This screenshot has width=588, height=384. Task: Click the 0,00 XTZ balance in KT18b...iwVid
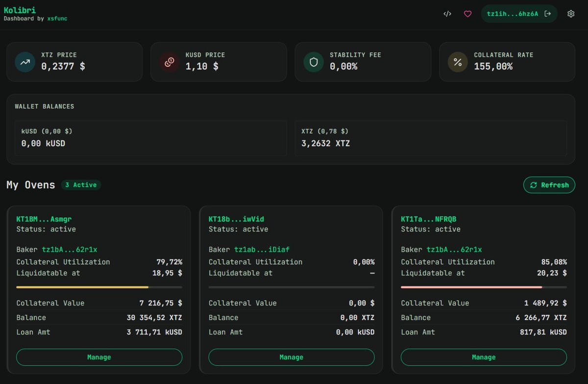[357, 318]
